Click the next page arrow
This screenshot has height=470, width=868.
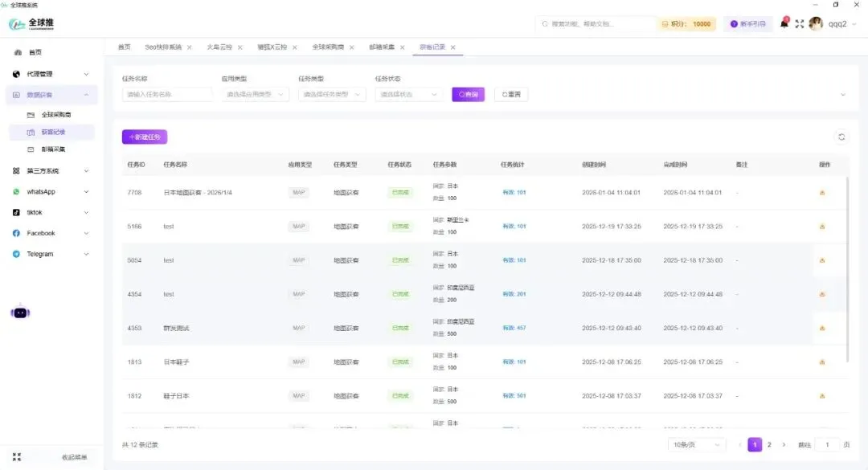click(784, 444)
